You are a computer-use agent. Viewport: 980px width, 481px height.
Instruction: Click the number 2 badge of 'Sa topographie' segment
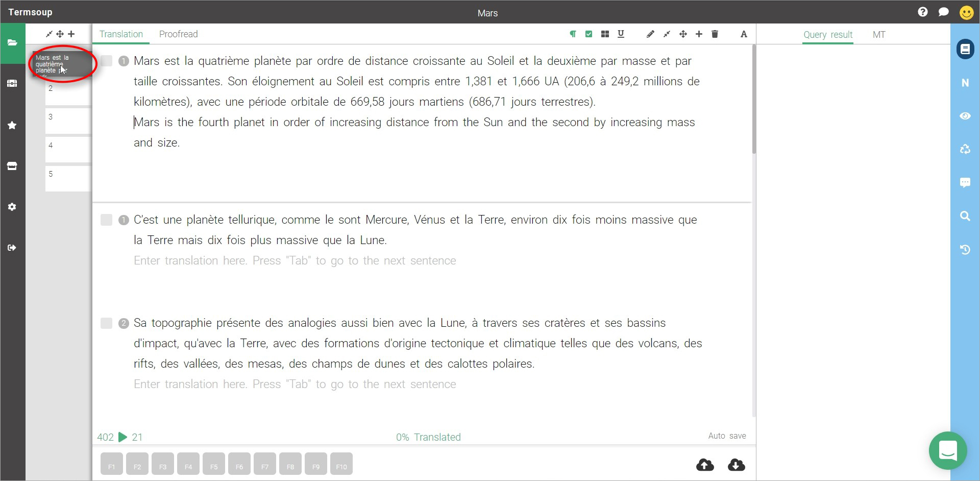pos(124,323)
